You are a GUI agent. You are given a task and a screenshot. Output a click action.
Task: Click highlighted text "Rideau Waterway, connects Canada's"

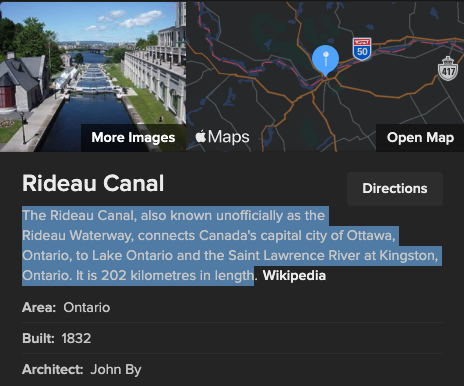coord(139,236)
